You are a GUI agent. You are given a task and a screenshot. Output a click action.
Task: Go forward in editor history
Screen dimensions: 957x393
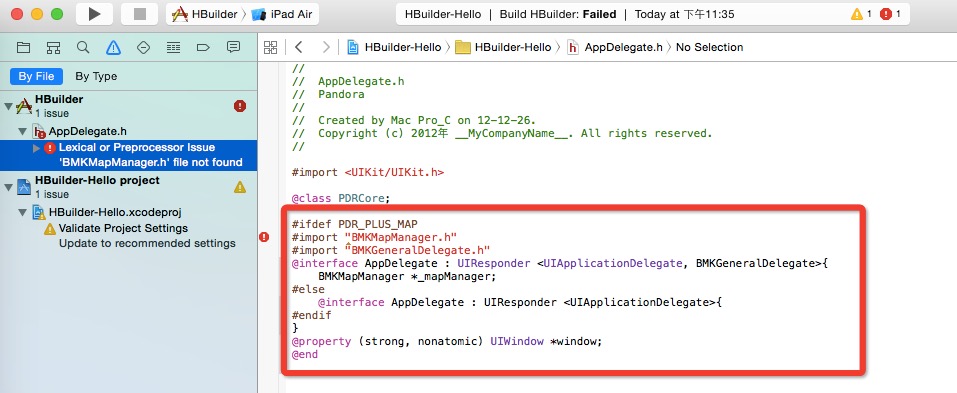click(327, 47)
